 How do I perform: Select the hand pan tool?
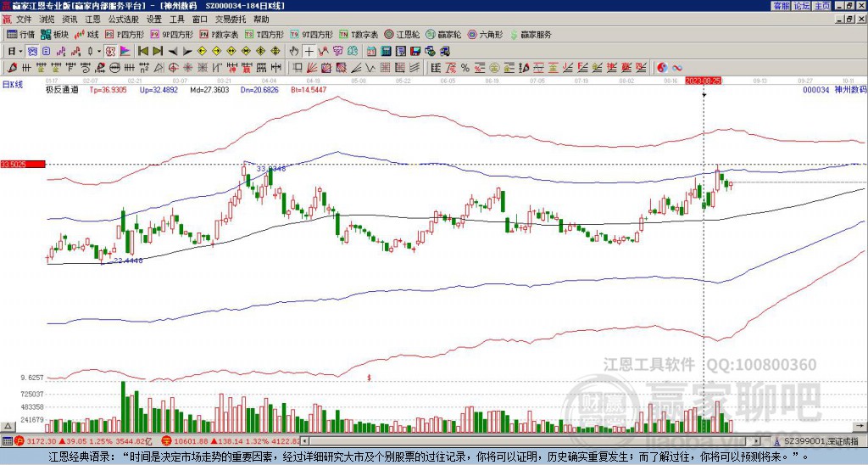click(294, 51)
